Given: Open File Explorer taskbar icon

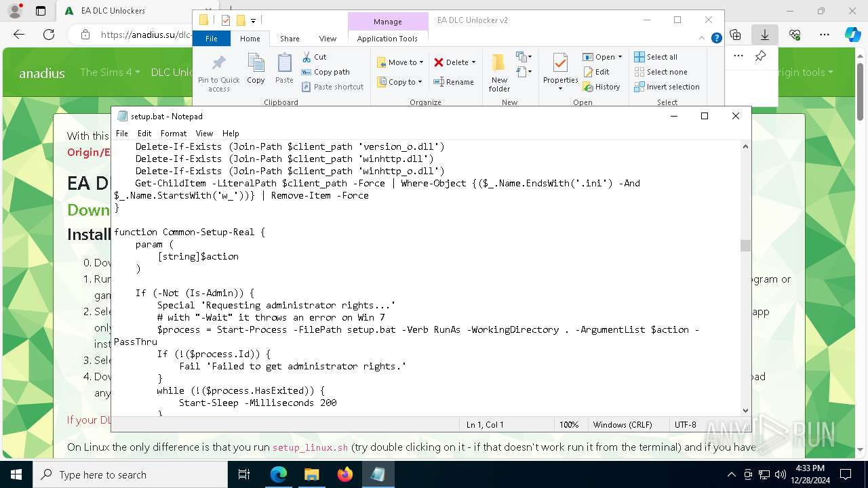Looking at the screenshot, I should point(311,474).
